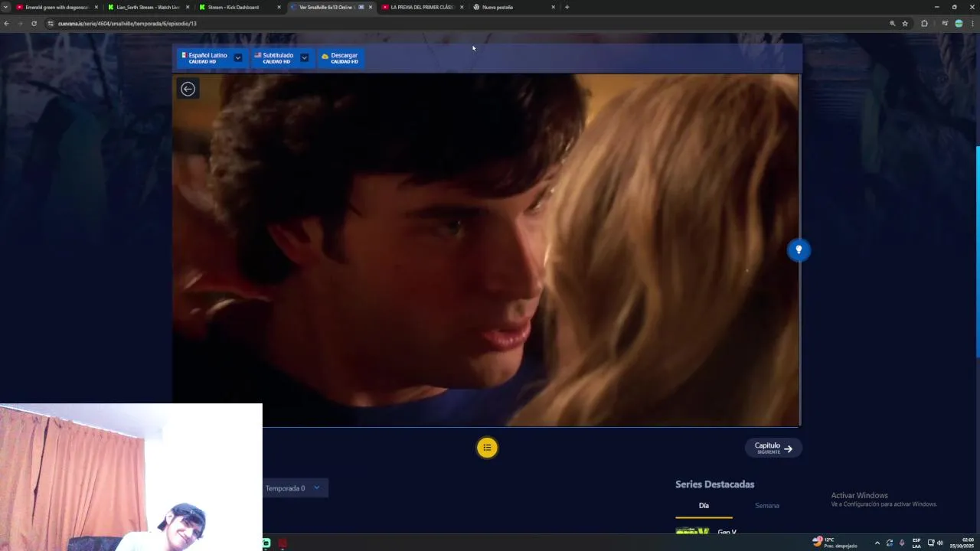Viewport: 980px width, 551px height.
Task: Click the site info icon in address bar
Action: 51,24
